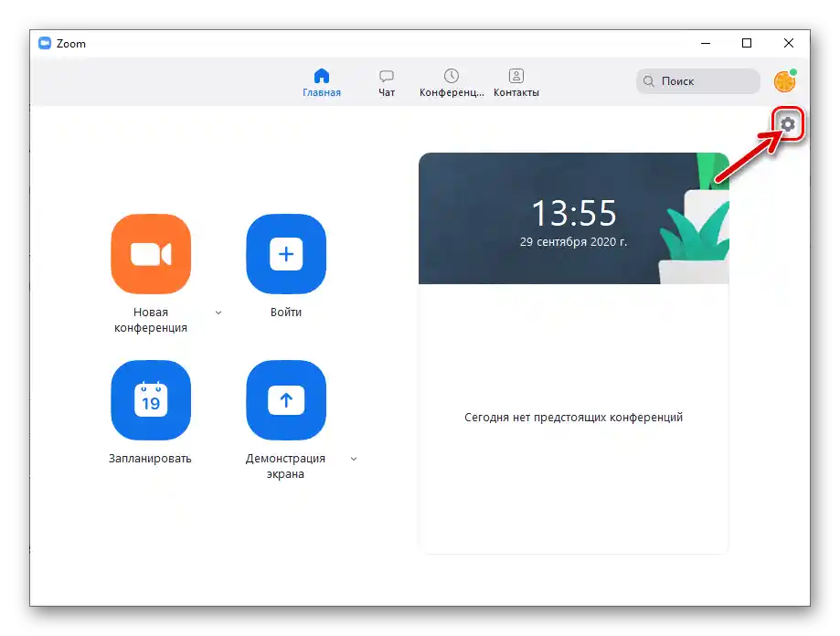
Task: Click the clock banner showing 13:55
Action: pos(573,217)
